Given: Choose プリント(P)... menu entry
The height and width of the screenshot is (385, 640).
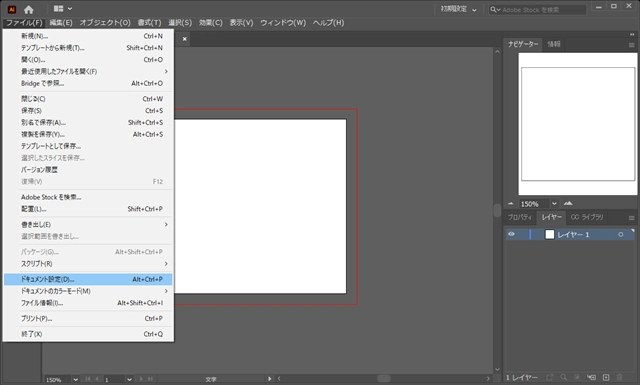Looking at the screenshot, I should pos(88,318).
